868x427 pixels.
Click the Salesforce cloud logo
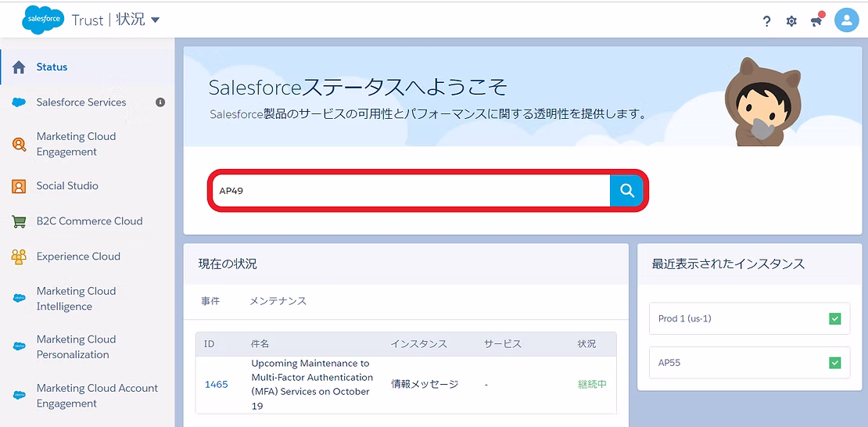click(x=43, y=20)
